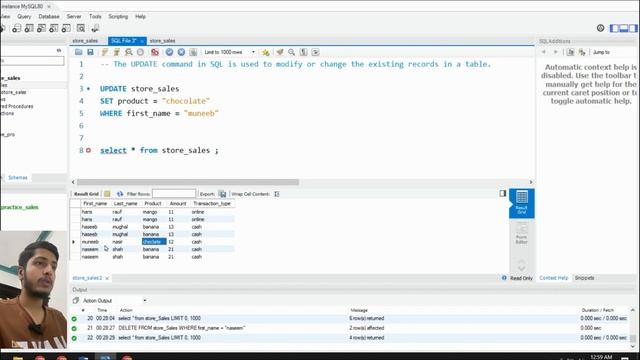
Task: Select Form Editor view button on right
Action: coord(522,233)
